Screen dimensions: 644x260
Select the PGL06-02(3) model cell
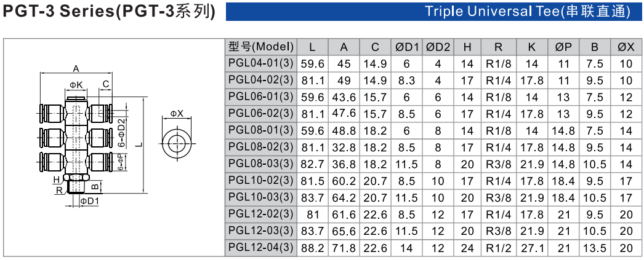pos(261,114)
